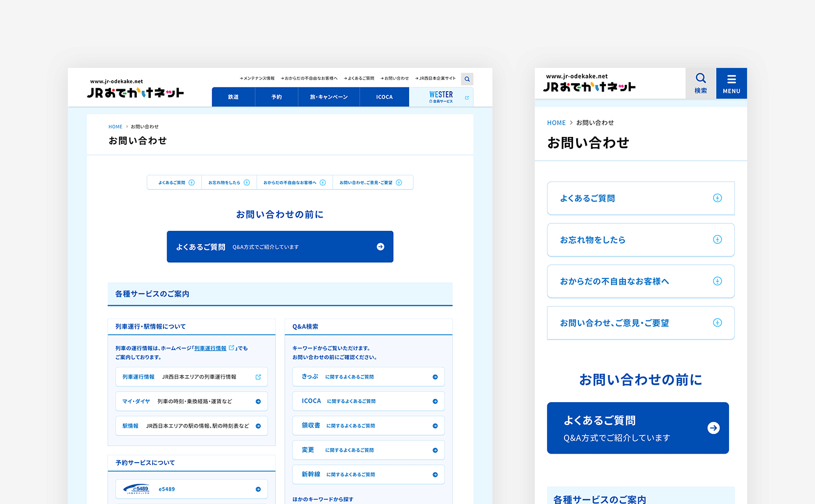This screenshot has width=815, height=504.
Task: Click the HOME breadcrumb link on desktop
Action: pos(115,127)
